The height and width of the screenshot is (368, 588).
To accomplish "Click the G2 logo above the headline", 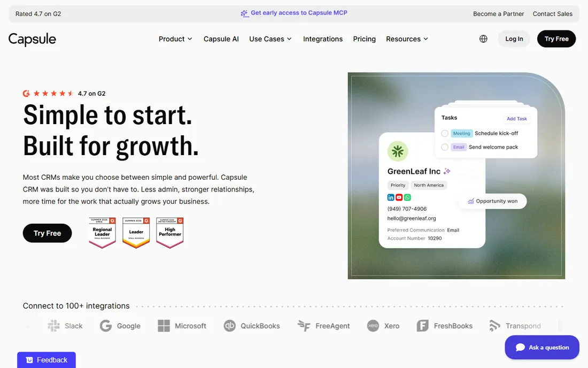I will (26, 94).
